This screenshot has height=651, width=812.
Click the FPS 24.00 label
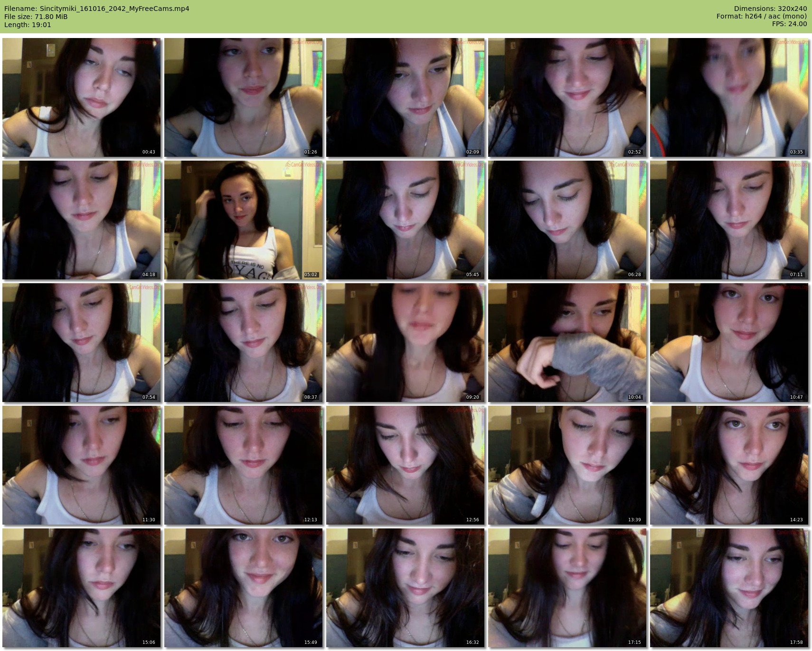(789, 24)
